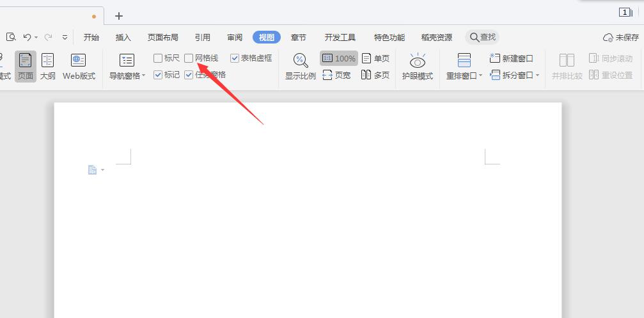Image resolution: width=644 pixels, height=318 pixels.
Task: Select the 视图 tab
Action: [x=267, y=37]
